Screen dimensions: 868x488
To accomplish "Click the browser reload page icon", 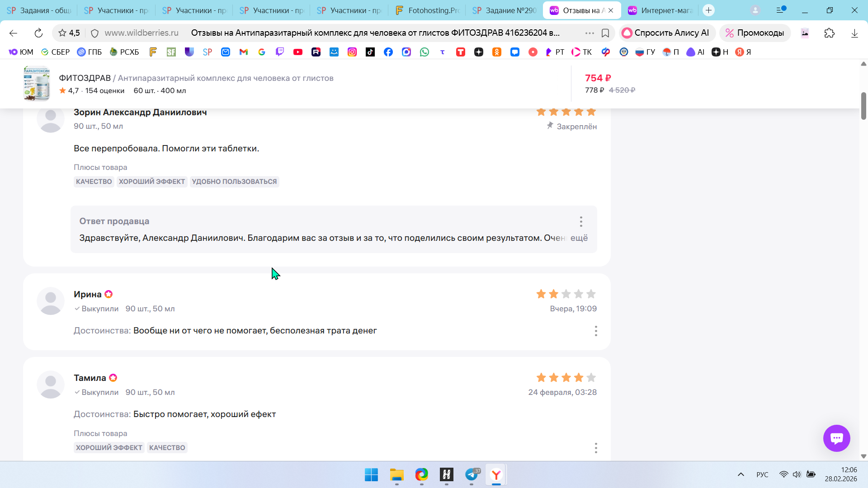I will 38,33.
